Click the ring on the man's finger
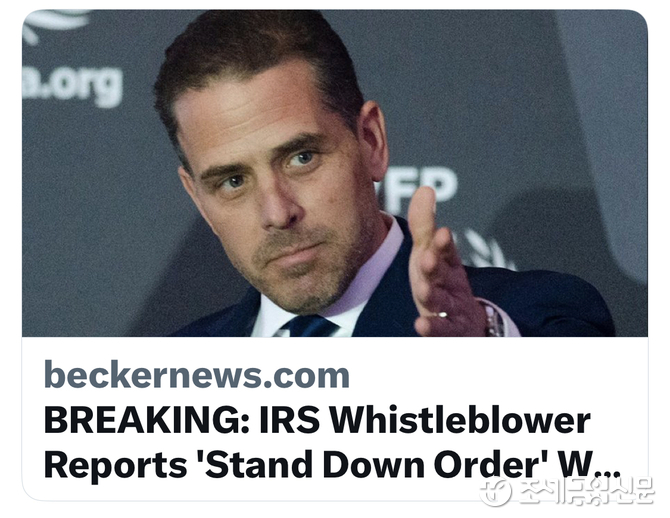 pyautogui.click(x=440, y=315)
